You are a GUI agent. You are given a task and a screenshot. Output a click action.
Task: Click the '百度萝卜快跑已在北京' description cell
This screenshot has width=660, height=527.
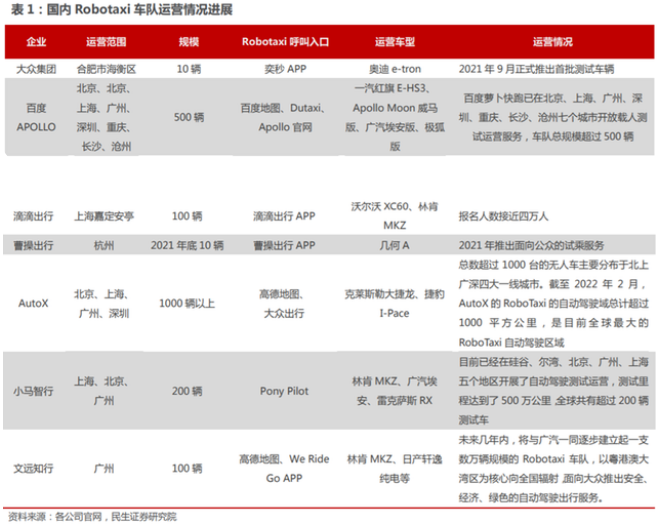click(x=553, y=117)
